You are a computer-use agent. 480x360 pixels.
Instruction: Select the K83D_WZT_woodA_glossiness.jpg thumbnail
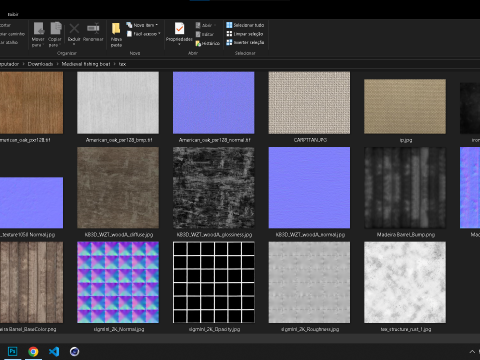[x=214, y=188]
